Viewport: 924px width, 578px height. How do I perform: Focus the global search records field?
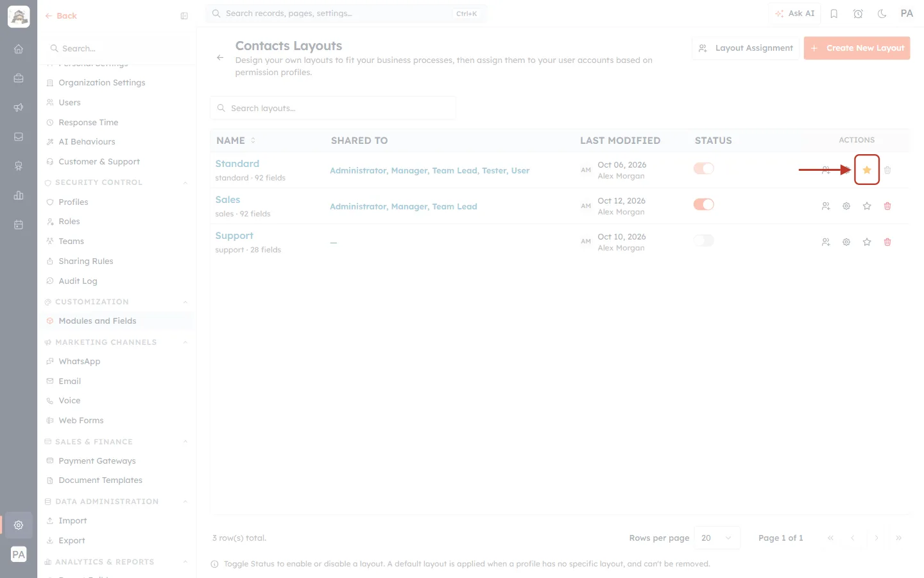click(346, 13)
